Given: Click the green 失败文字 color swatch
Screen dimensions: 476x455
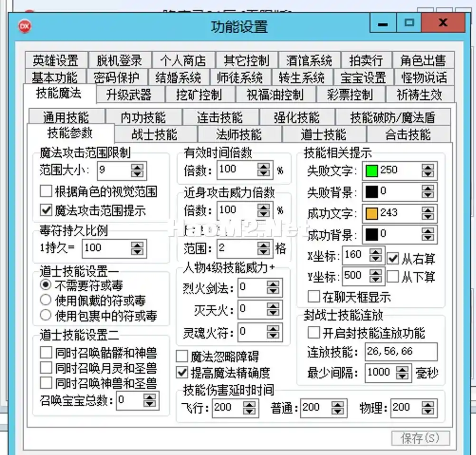Looking at the screenshot, I should click(x=371, y=171).
